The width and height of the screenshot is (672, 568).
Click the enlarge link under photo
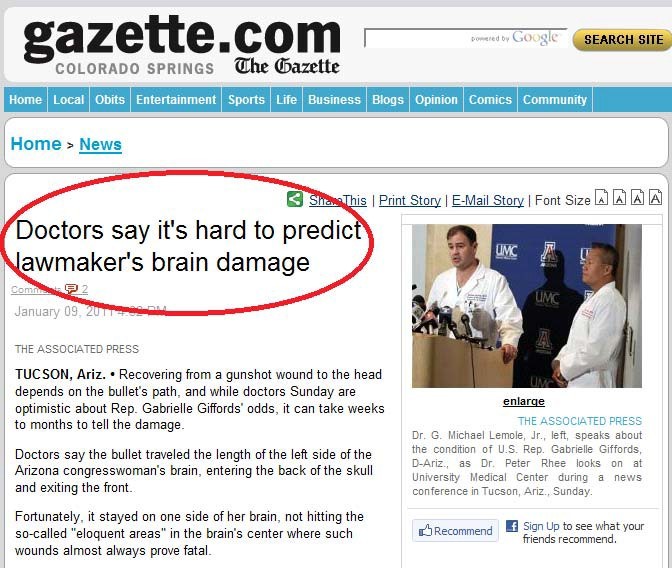[524, 401]
